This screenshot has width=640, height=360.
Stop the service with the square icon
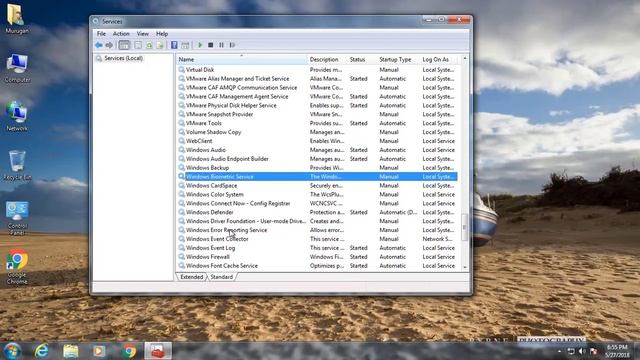coord(211,45)
